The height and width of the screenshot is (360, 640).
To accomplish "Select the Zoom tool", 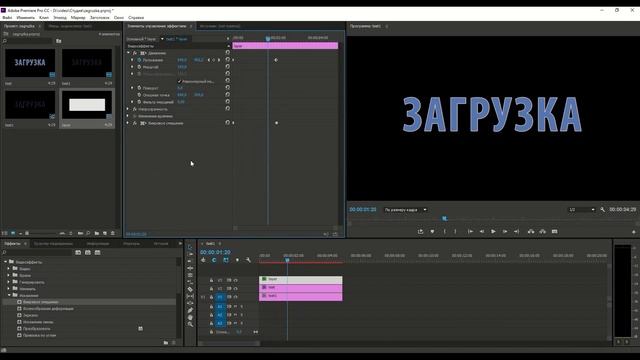I will coord(190,324).
